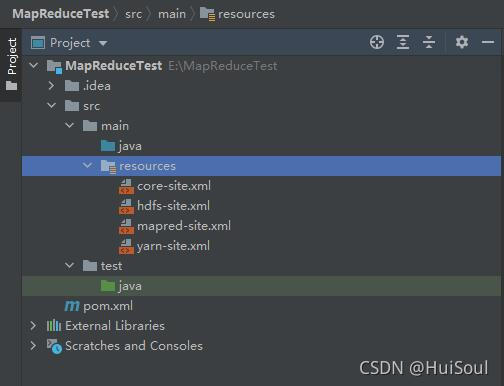Collapse the src folder
Screen dimensions: 504x386
click(x=51, y=106)
